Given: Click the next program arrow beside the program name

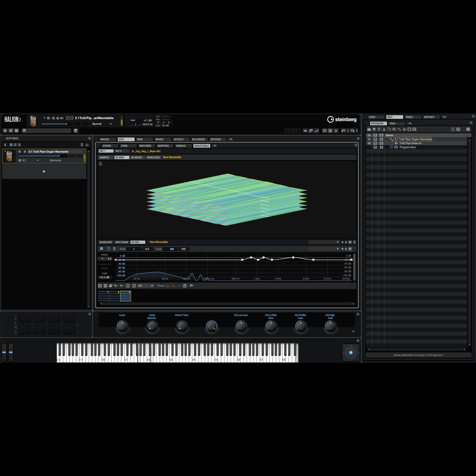Looking at the screenshot, I should point(72,118).
